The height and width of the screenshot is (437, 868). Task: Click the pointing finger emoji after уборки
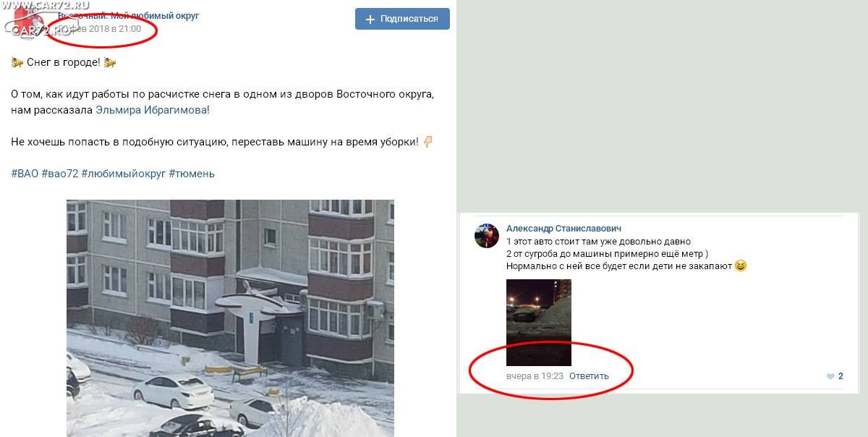(x=427, y=142)
